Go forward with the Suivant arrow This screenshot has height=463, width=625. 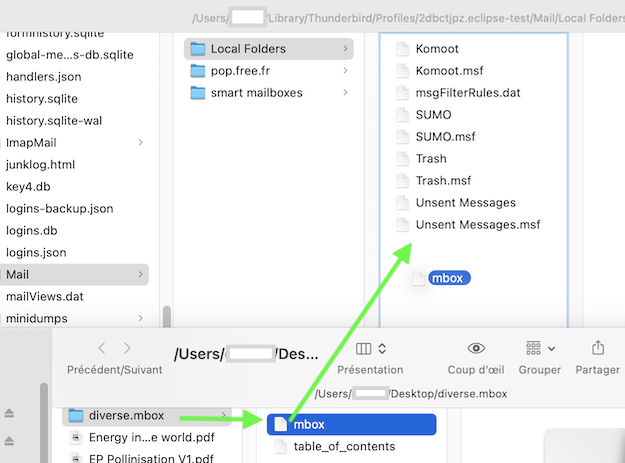pos(127,348)
